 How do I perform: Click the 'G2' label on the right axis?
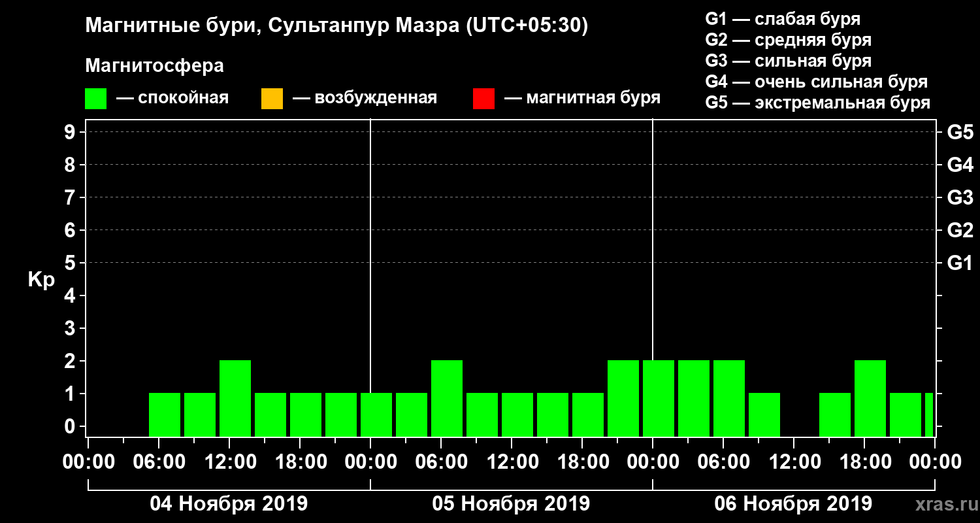(960, 230)
